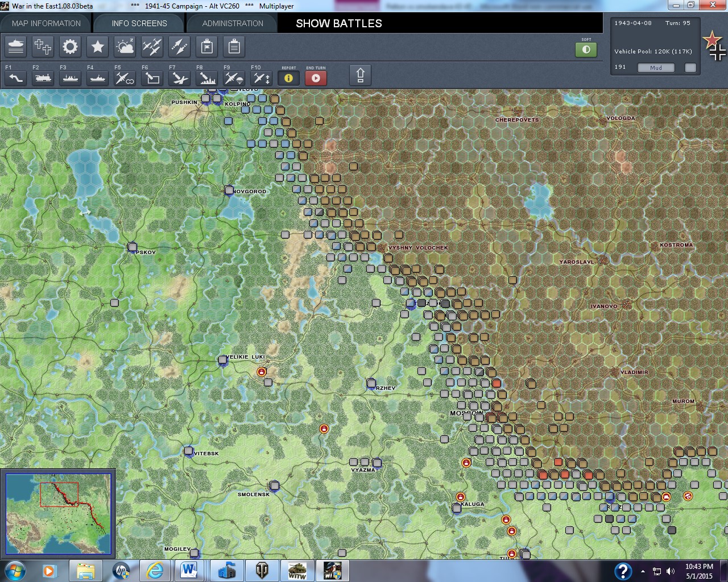The height and width of the screenshot is (582, 728).
Task: Open the ADMINISTRATION menu tab
Action: [x=231, y=23]
